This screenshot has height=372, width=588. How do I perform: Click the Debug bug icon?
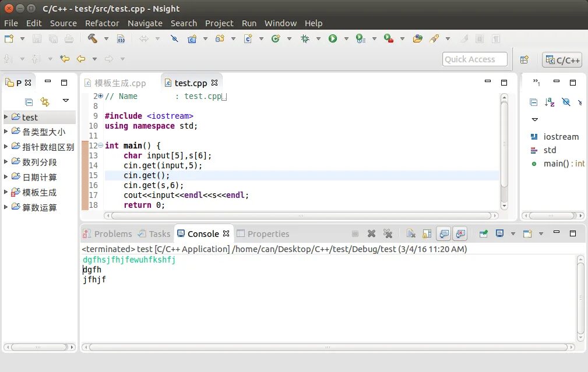[305, 38]
